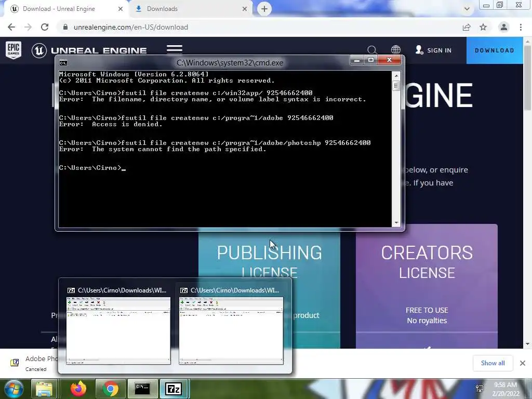Click the site lock icon in address bar
532x399 pixels.
65,27
